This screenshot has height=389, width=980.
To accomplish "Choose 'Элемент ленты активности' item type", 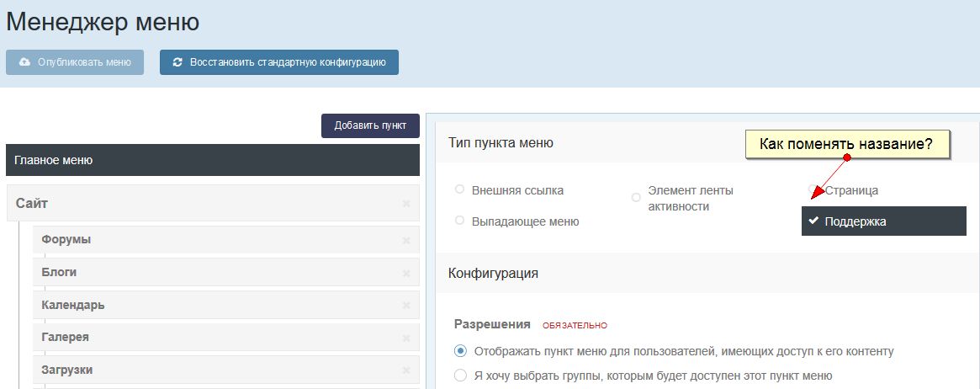I will (x=636, y=198).
